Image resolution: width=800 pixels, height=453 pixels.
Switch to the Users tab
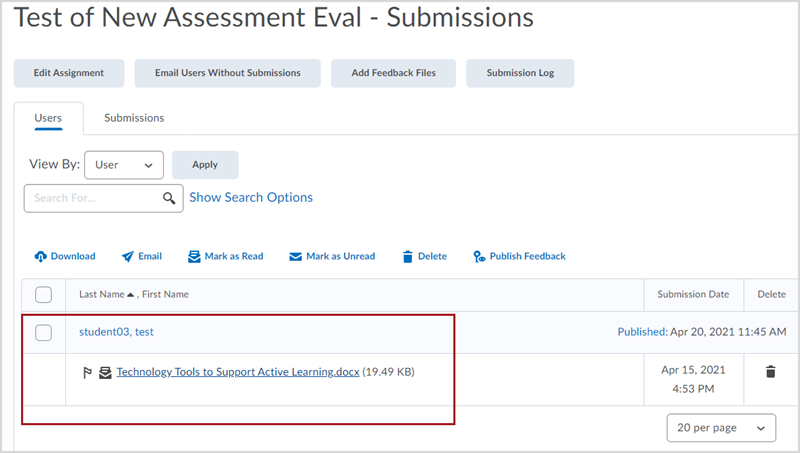click(x=48, y=118)
